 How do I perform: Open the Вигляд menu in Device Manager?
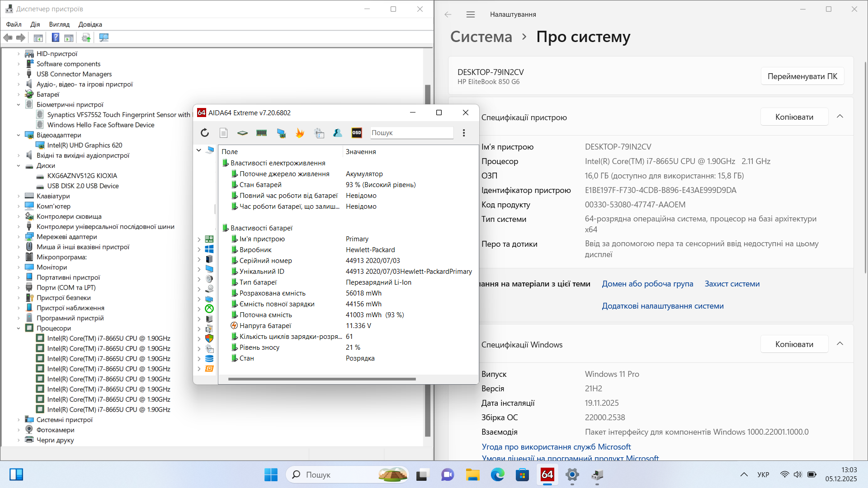(x=59, y=24)
